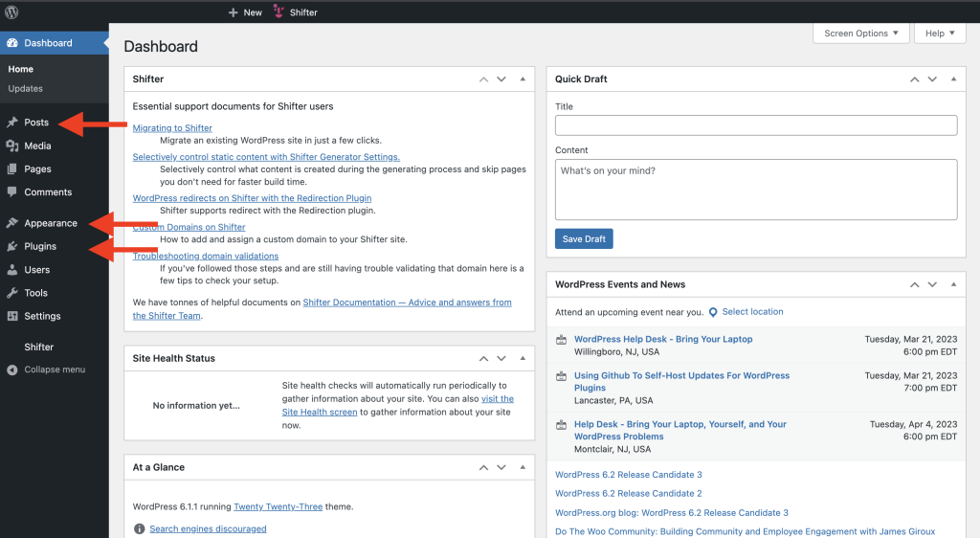Click the Shifter icon in admin bar
Screen dimensions: 980x538
pos(278,11)
